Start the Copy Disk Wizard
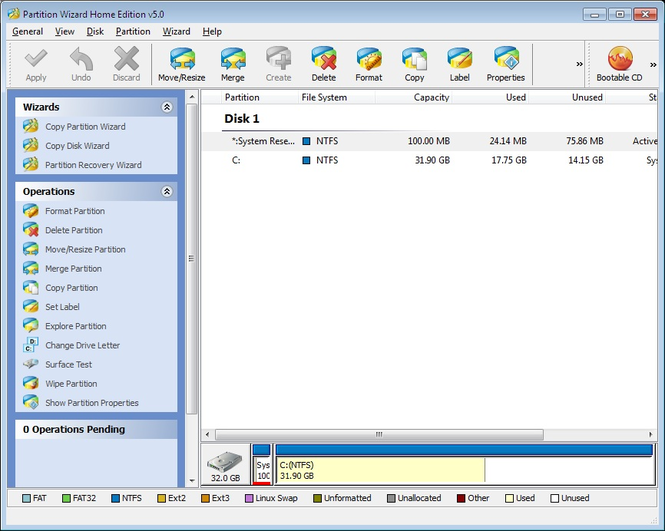The height and width of the screenshot is (531, 665). [77, 145]
